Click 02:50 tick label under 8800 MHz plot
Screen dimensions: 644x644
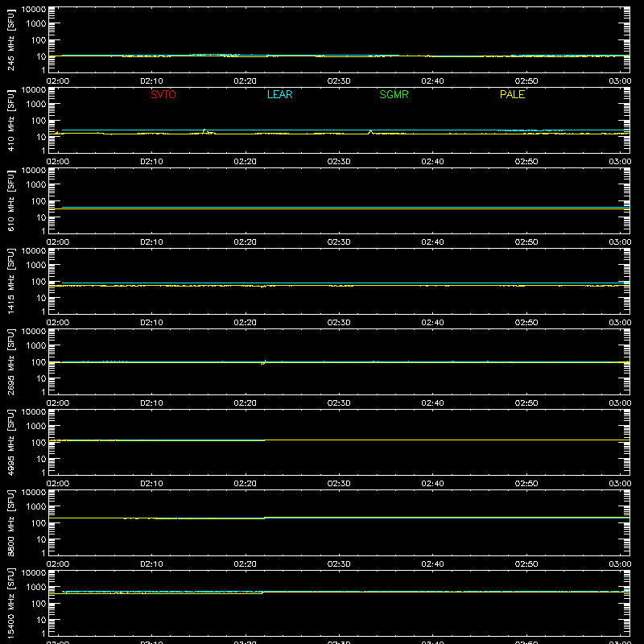(x=526, y=564)
